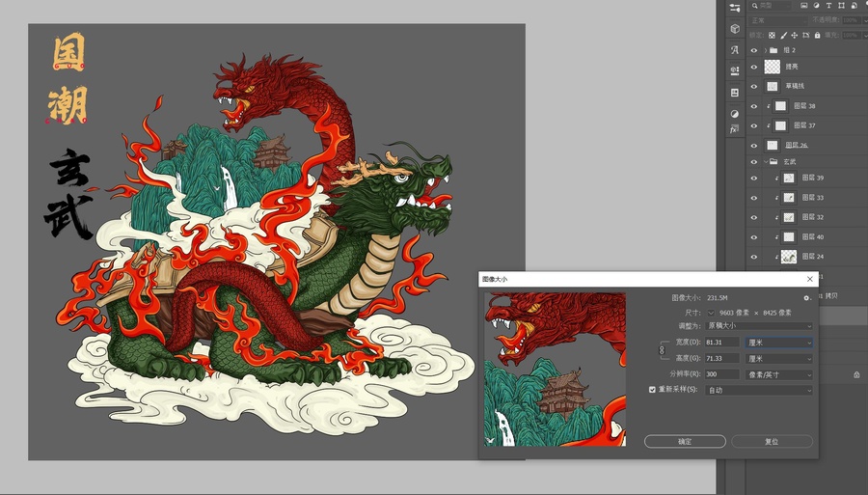This screenshot has height=495, width=868.
Task: Select the 草稿线 layer name
Action: click(x=795, y=87)
